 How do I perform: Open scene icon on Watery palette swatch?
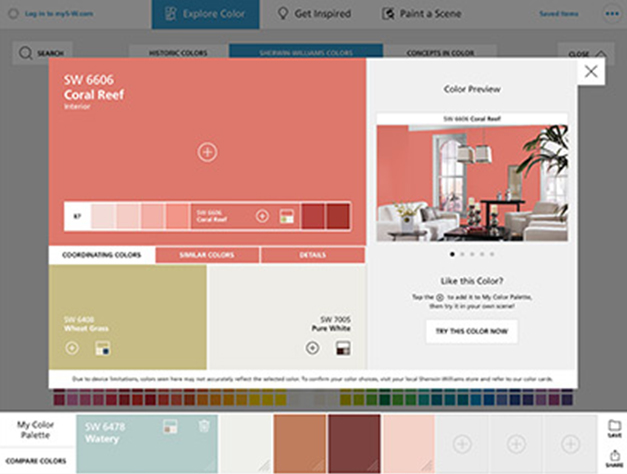coord(170,426)
